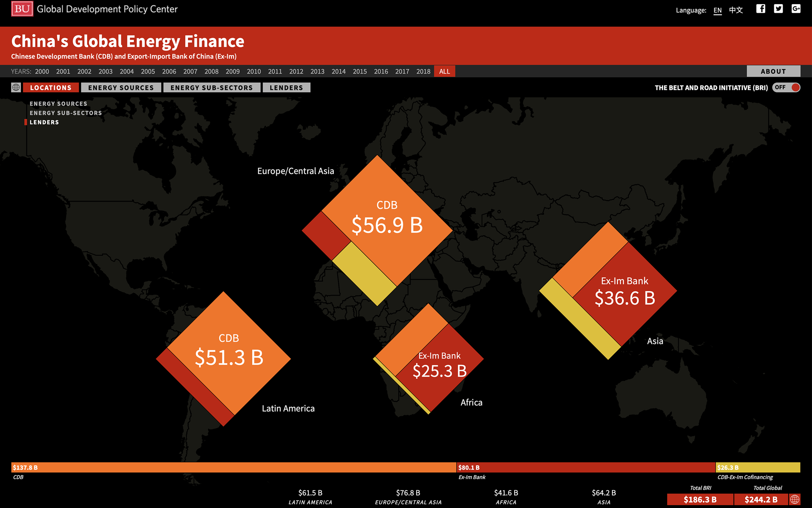Viewport: 812px width, 508px height.
Task: Select year 2015
Action: 360,71
